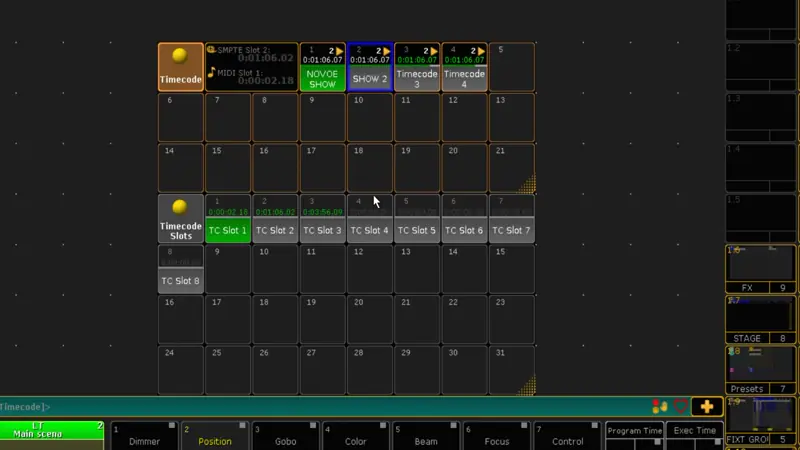Click the Timecode pool yellow ball icon
800x450 pixels.
pos(180,56)
